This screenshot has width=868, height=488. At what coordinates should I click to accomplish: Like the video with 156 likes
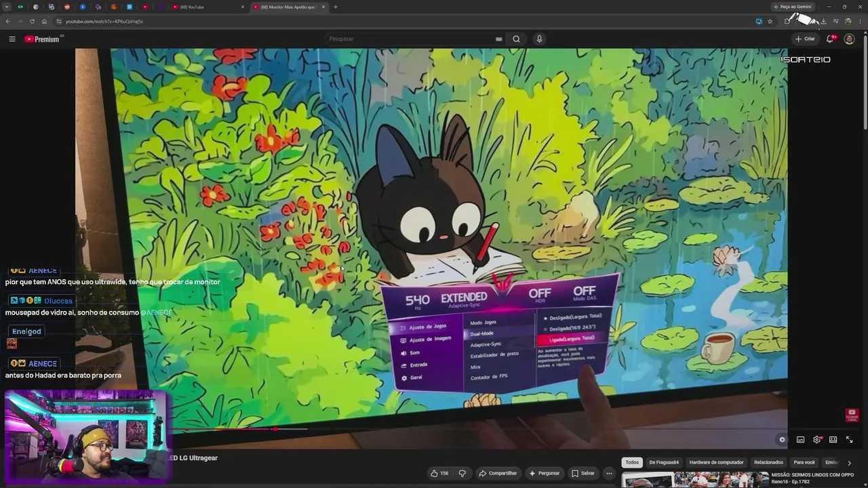point(439,473)
